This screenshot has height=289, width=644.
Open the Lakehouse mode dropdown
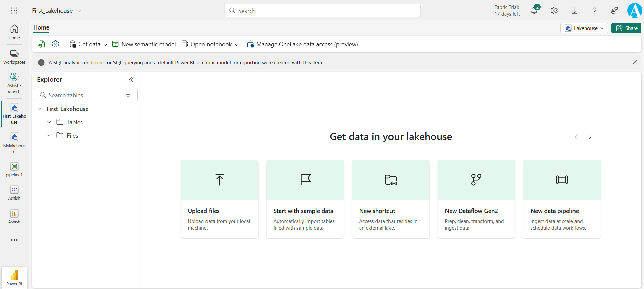pos(584,28)
